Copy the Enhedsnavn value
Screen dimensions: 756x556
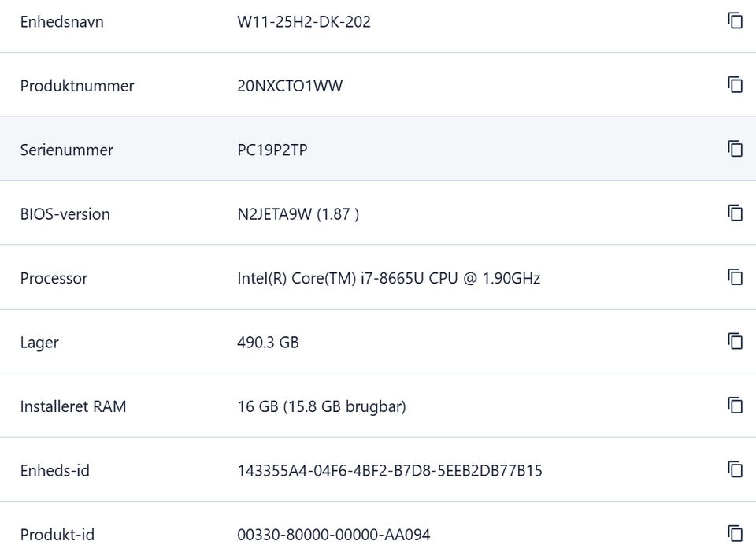tap(735, 20)
